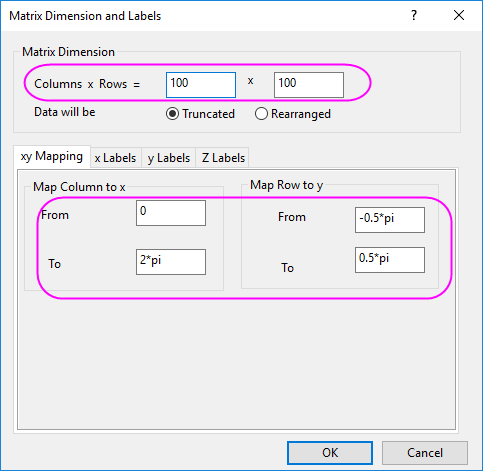Close the Matrix Dimension and Labels dialog
Viewport: 483px width, 471px height.
click(459, 15)
